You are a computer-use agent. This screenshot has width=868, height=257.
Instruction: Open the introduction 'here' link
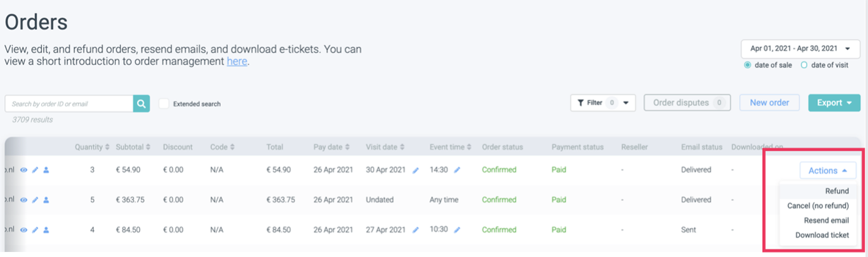(237, 61)
